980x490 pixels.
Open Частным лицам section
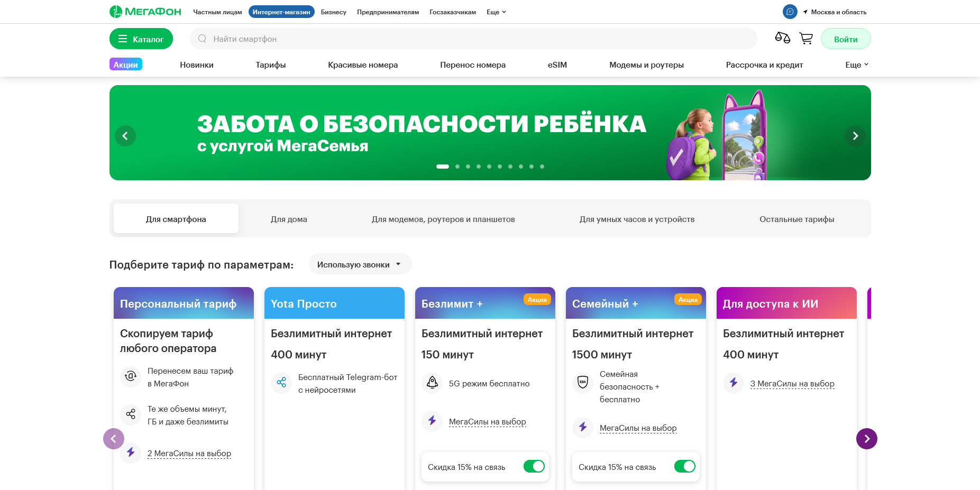(x=217, y=12)
